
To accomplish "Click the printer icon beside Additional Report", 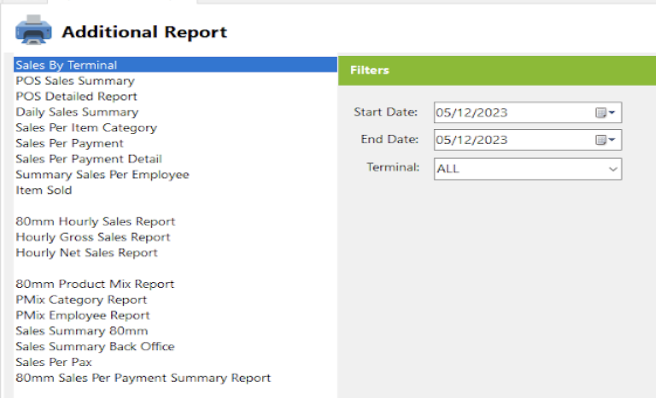I will (x=33, y=30).
